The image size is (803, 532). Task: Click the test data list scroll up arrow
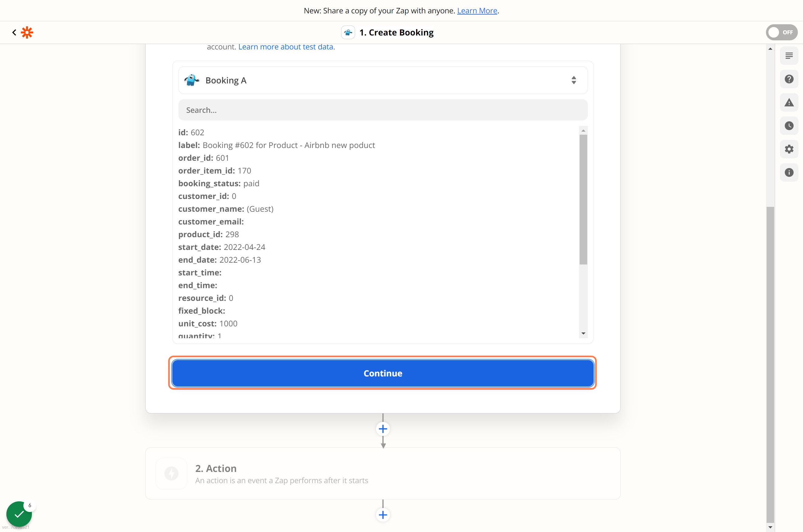[583, 131]
